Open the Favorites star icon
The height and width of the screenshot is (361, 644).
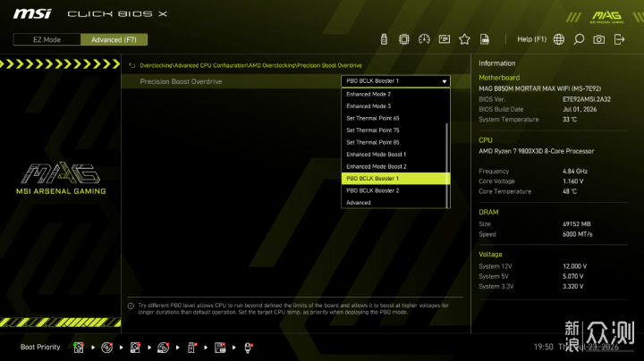pyautogui.click(x=464, y=39)
